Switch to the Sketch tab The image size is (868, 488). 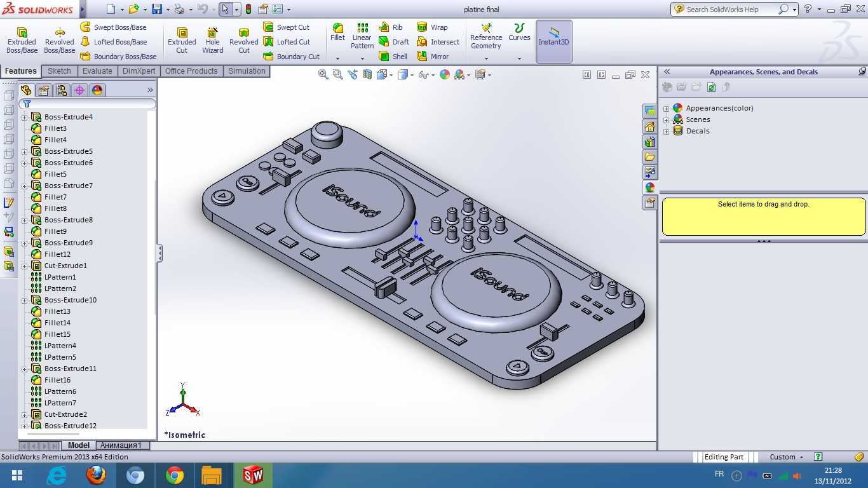click(60, 71)
